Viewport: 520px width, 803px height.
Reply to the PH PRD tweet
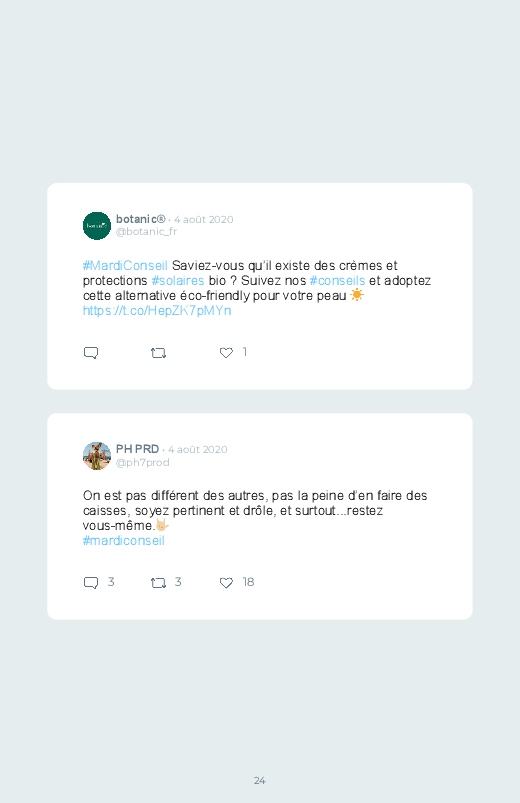point(91,583)
